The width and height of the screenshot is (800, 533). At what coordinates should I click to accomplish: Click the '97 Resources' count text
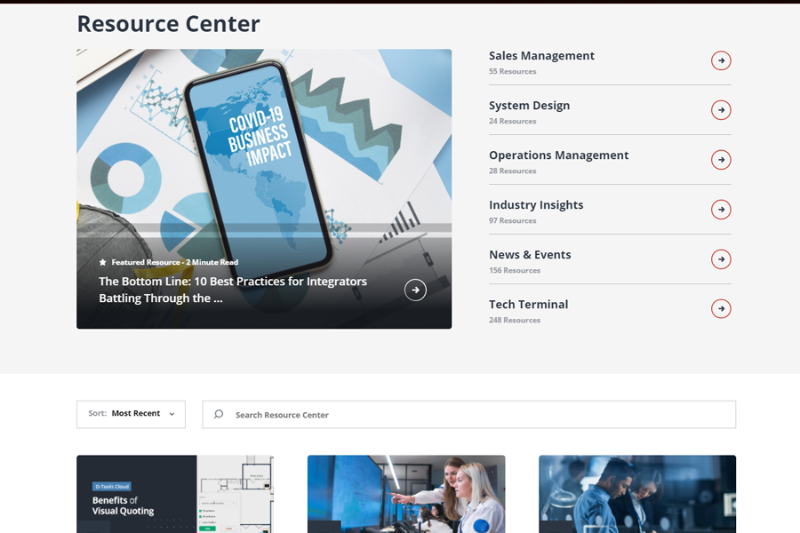tap(512, 221)
